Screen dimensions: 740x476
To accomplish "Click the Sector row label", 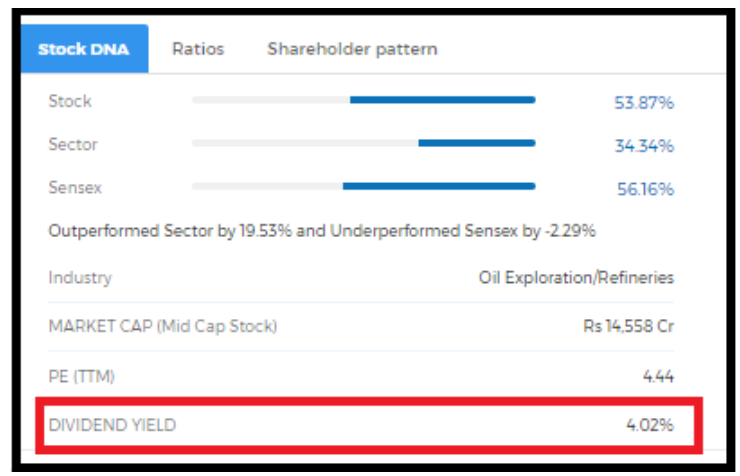I will [73, 144].
